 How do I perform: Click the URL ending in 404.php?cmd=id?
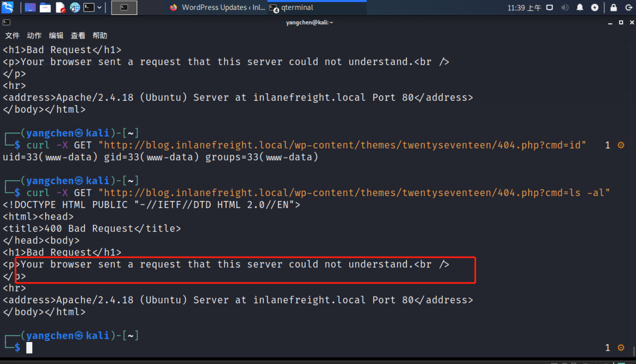coord(342,145)
